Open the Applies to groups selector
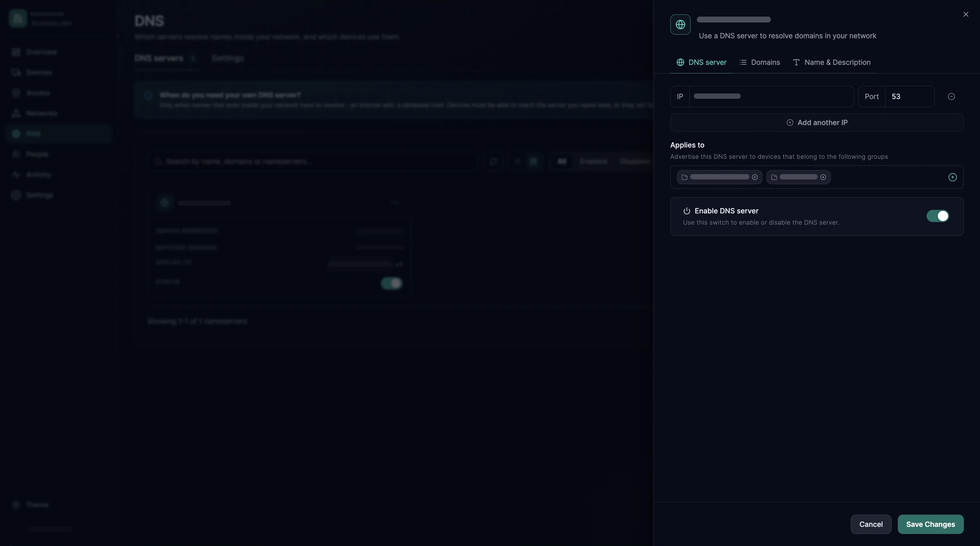Screen dimensions: 980x546 click(817, 177)
